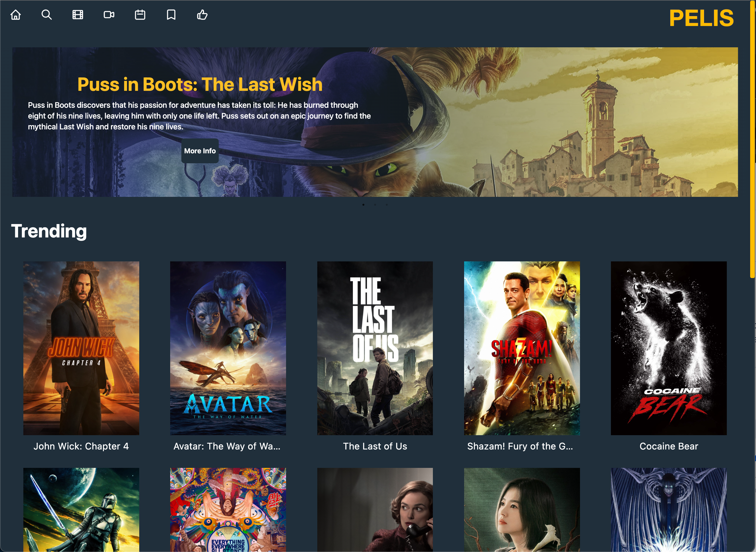Click the Shazam! Fury of the G... title text

pyautogui.click(x=520, y=446)
